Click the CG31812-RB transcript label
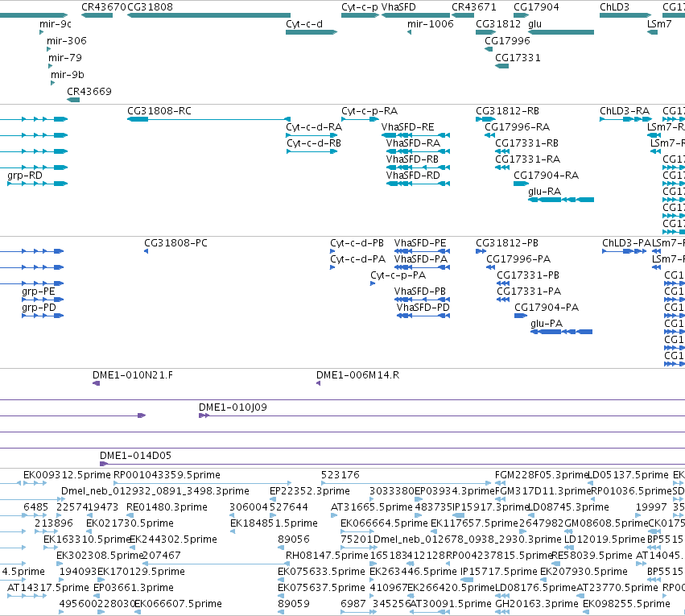685x616 pixels. pyautogui.click(x=507, y=111)
